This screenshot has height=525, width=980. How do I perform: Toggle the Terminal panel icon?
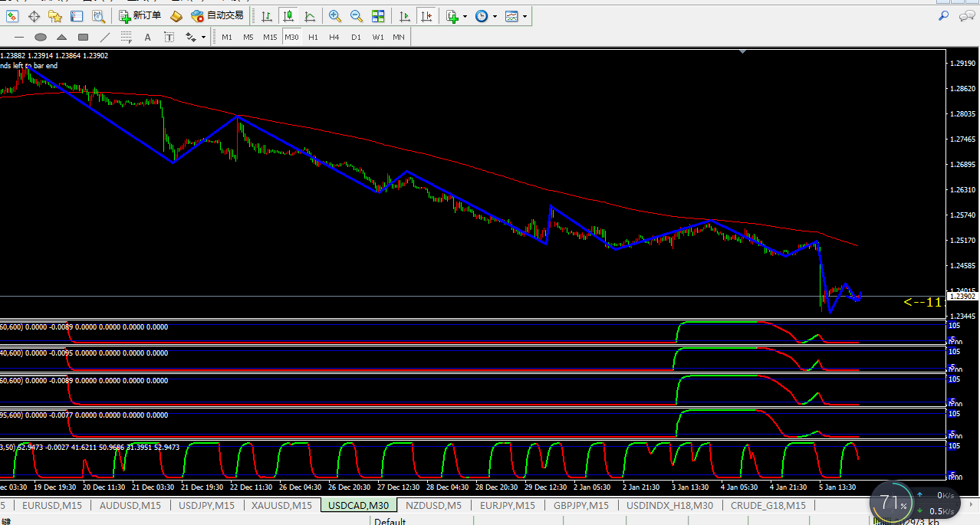coord(77,16)
